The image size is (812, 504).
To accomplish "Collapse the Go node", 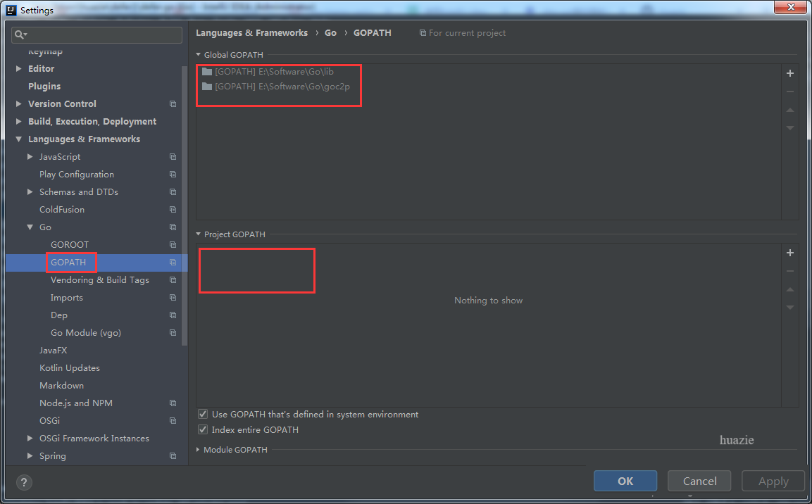I will (x=30, y=227).
